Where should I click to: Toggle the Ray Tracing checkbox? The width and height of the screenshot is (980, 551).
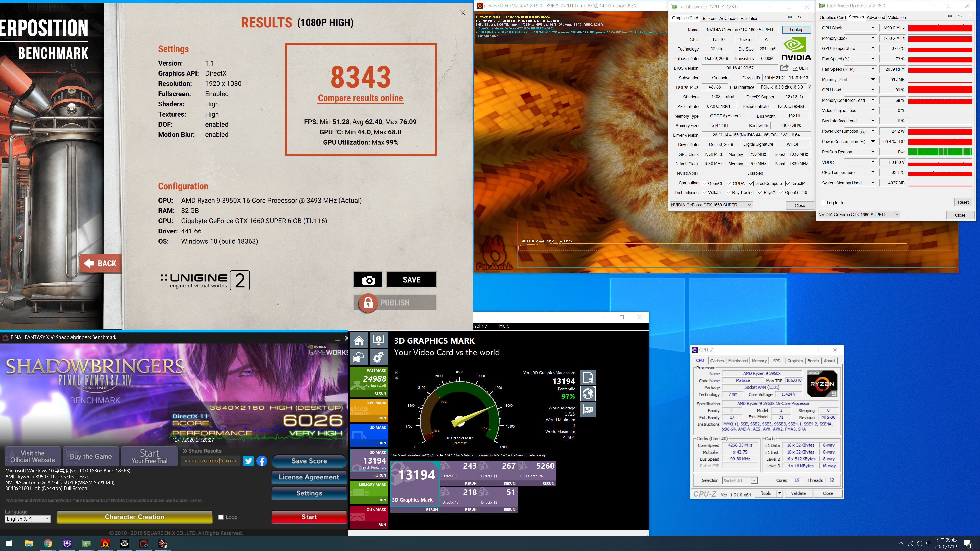coord(729,192)
